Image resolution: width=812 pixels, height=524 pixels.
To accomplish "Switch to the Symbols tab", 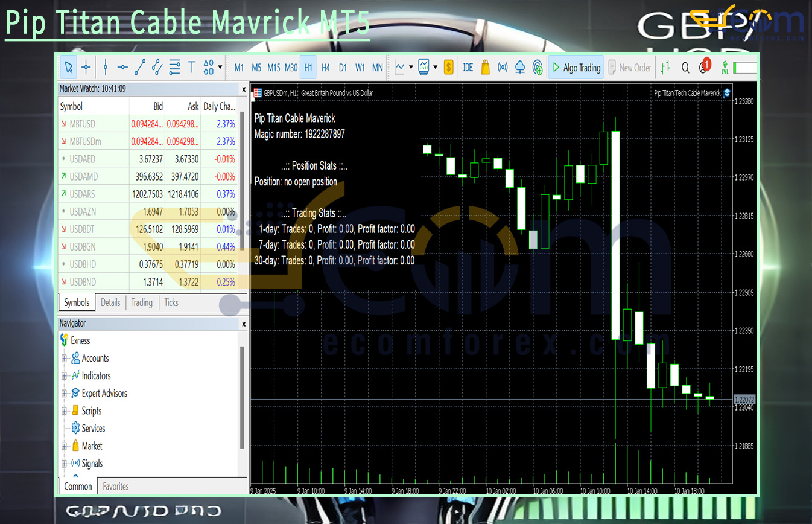I will 77,302.
